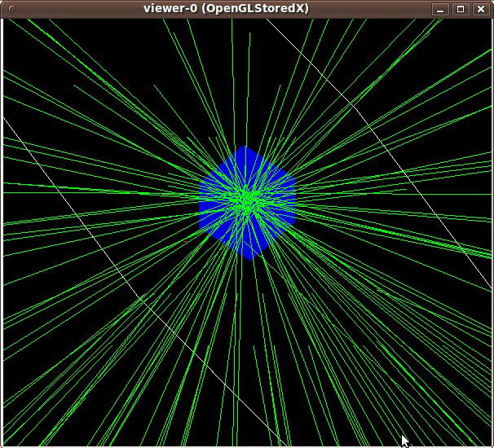Open the window menu icon in title bar
Viewport: 494px width, 448px height.
pyautogui.click(x=10, y=8)
